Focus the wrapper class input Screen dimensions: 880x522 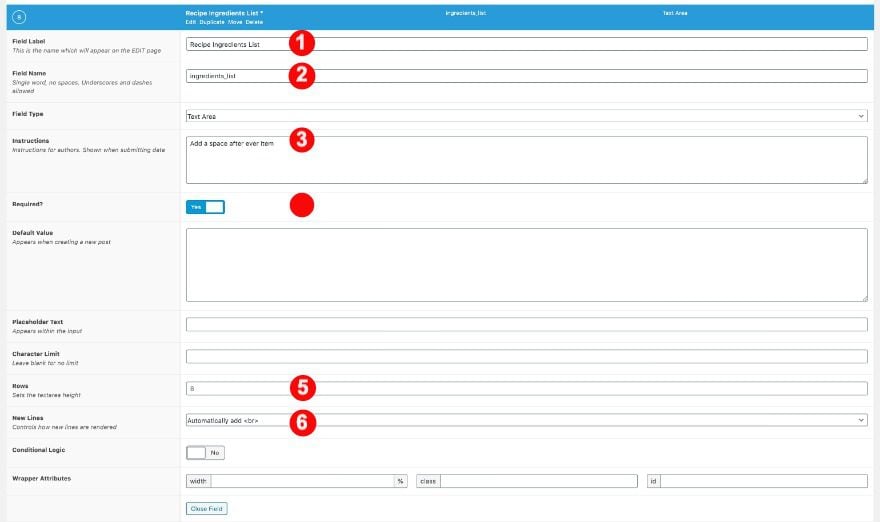click(539, 481)
